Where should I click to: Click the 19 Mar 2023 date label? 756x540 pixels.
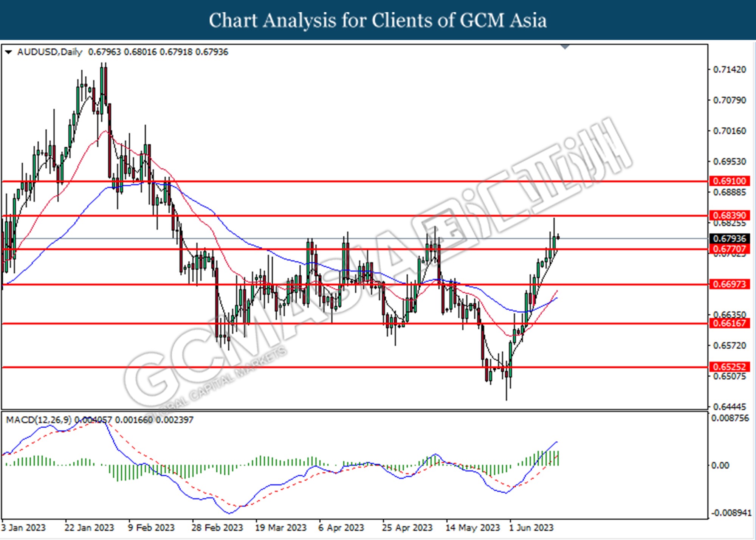[280, 528]
